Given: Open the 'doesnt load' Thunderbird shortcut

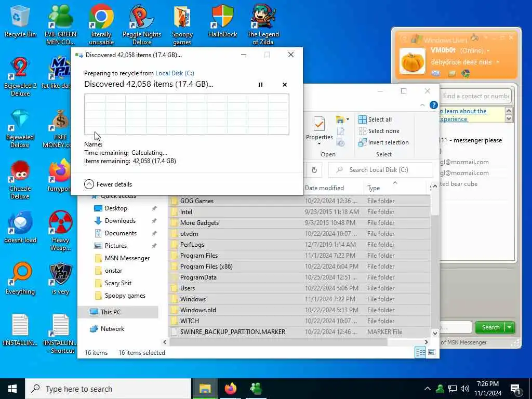Looking at the screenshot, I should 20,228.
